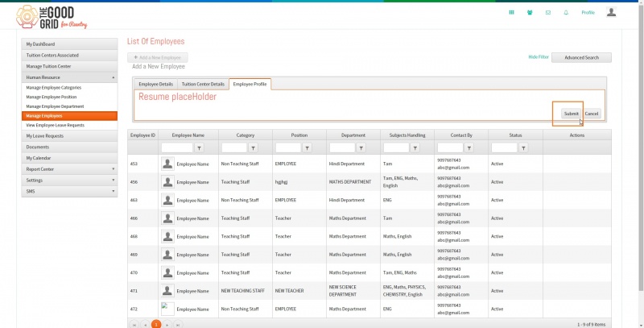Click the Position column filter icon

pyautogui.click(x=307, y=147)
